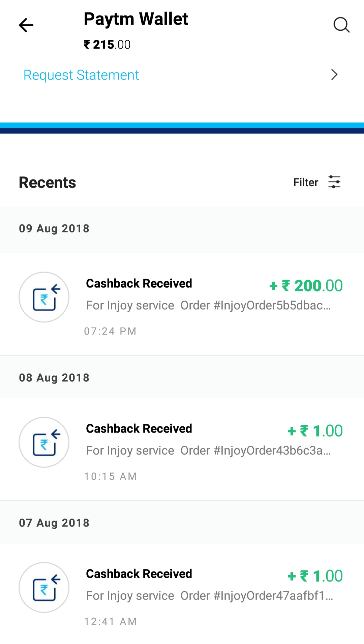This screenshot has height=644, width=364.
Task: Tap the back arrow icon
Action: [x=26, y=25]
